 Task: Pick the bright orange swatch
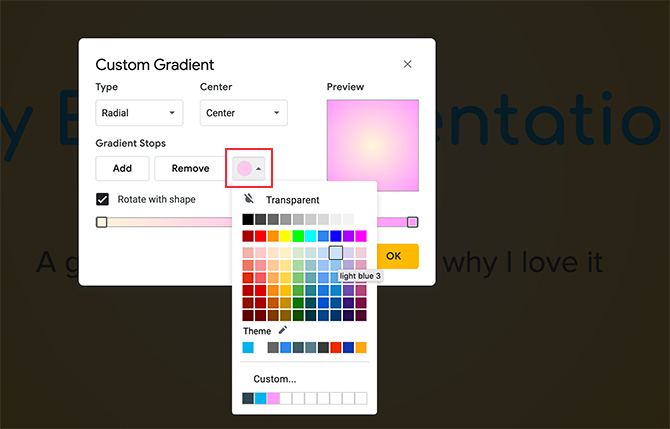[x=273, y=236]
